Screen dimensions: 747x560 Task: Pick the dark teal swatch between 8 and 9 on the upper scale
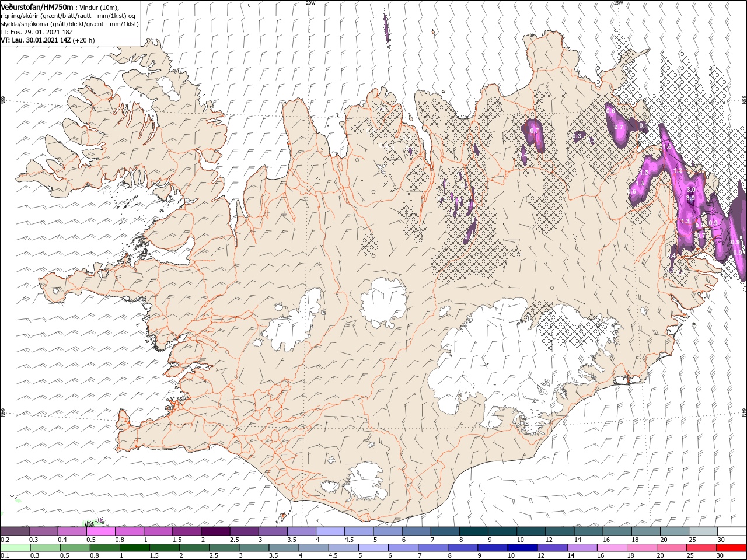point(474,531)
